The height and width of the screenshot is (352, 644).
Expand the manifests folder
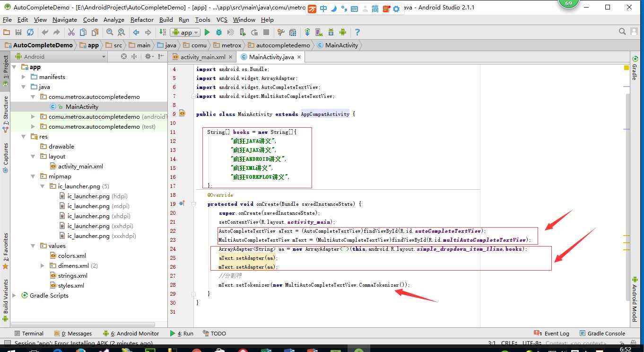pos(24,77)
